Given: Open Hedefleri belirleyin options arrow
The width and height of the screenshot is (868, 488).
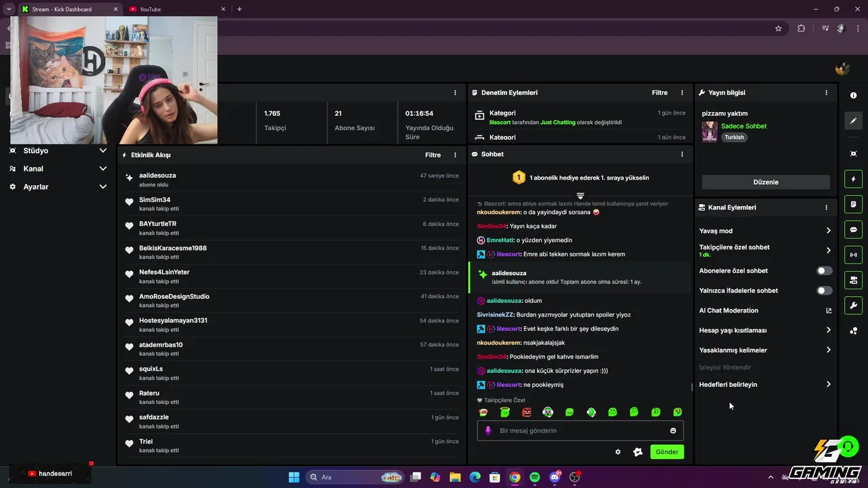Looking at the screenshot, I should [x=828, y=384].
